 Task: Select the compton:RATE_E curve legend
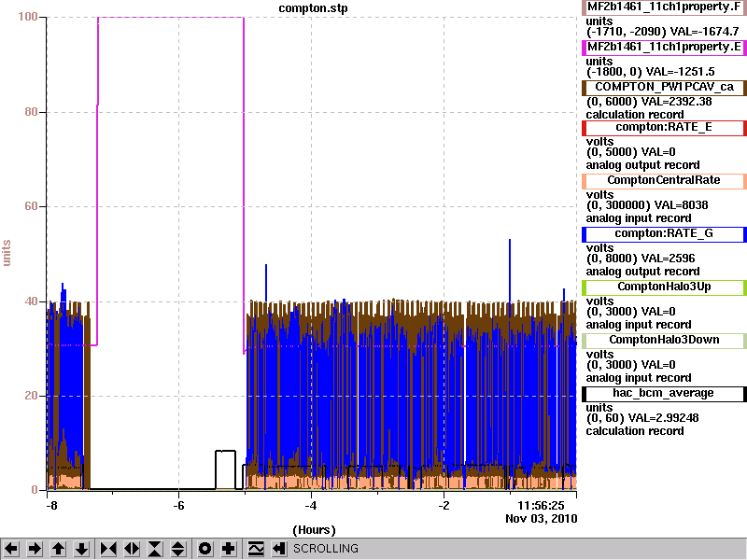(x=664, y=128)
